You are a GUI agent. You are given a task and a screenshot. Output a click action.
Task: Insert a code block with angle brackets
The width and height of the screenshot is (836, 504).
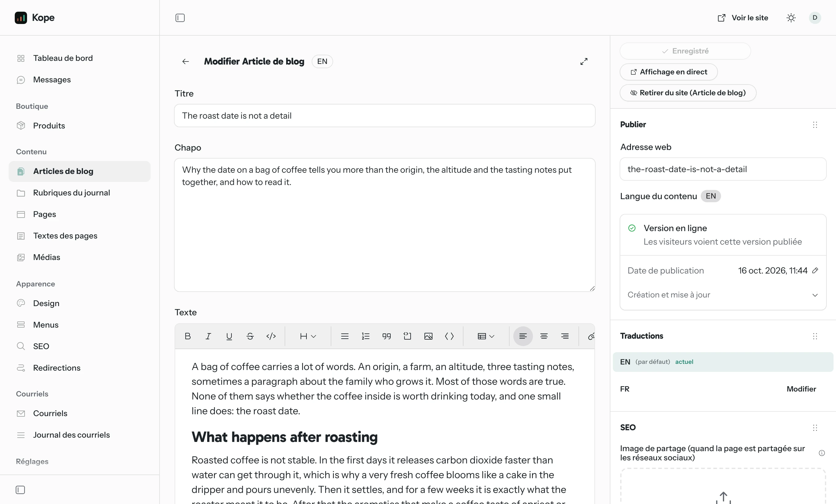[449, 336]
